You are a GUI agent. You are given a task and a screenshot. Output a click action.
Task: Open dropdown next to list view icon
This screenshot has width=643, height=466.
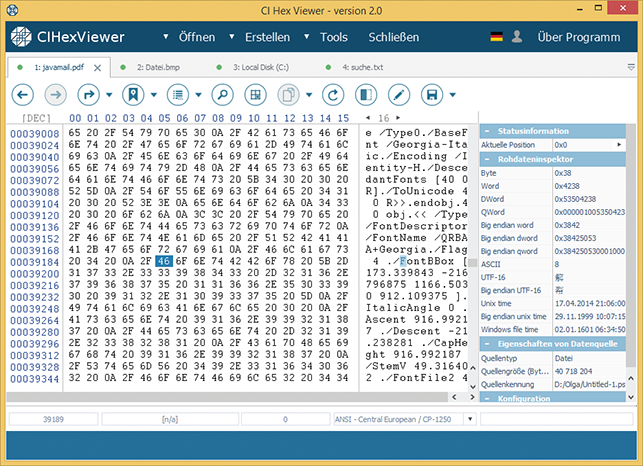tap(198, 95)
